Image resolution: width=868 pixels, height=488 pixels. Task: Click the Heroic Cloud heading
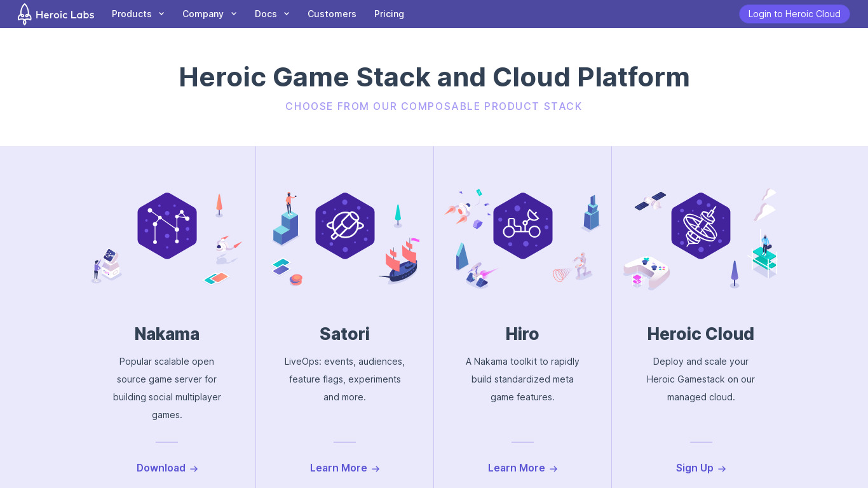(x=701, y=334)
